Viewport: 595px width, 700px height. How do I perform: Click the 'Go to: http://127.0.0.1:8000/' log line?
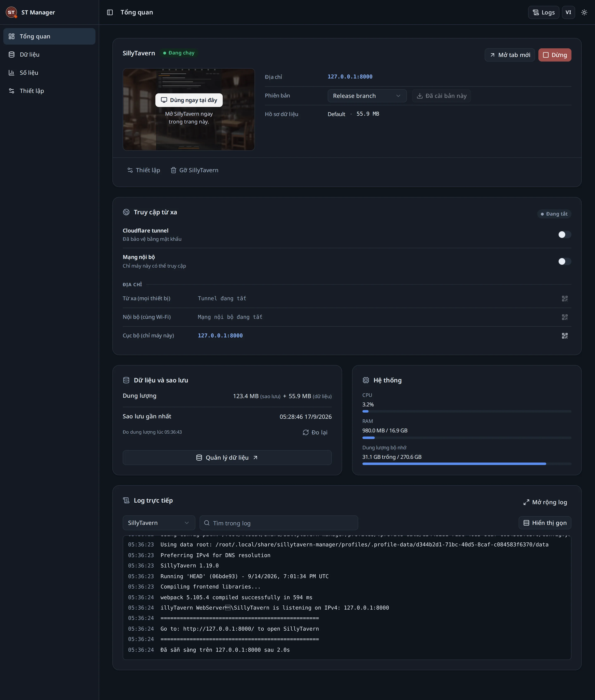coord(239,629)
